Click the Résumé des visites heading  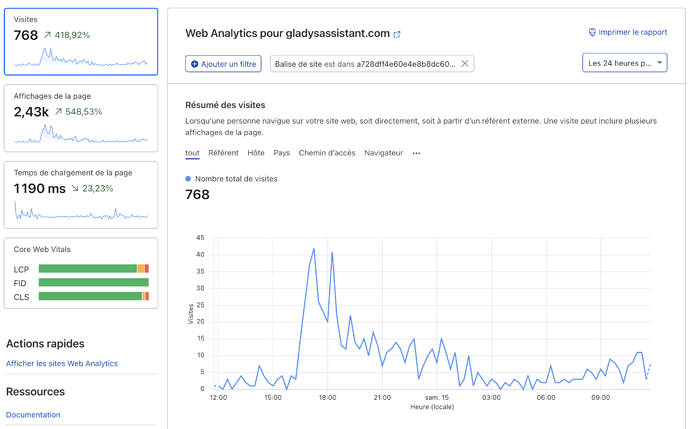[225, 105]
